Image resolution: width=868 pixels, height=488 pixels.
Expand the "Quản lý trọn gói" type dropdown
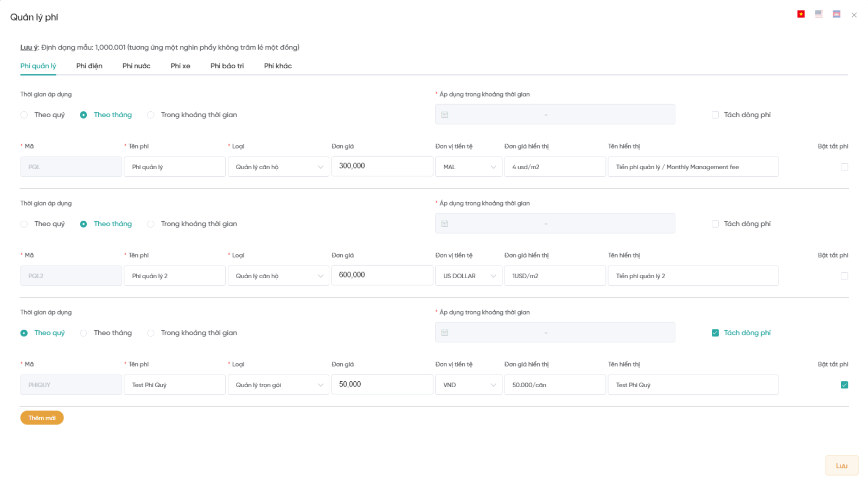(278, 385)
